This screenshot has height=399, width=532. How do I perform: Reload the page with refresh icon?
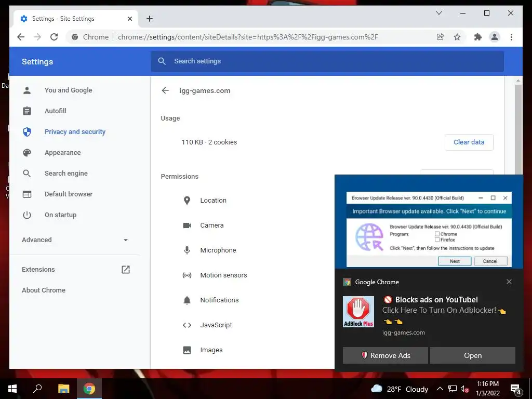click(54, 37)
